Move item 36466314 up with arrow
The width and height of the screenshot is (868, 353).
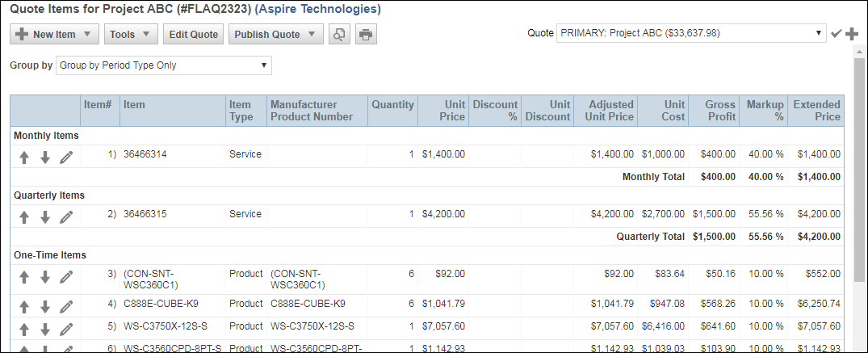click(x=24, y=158)
